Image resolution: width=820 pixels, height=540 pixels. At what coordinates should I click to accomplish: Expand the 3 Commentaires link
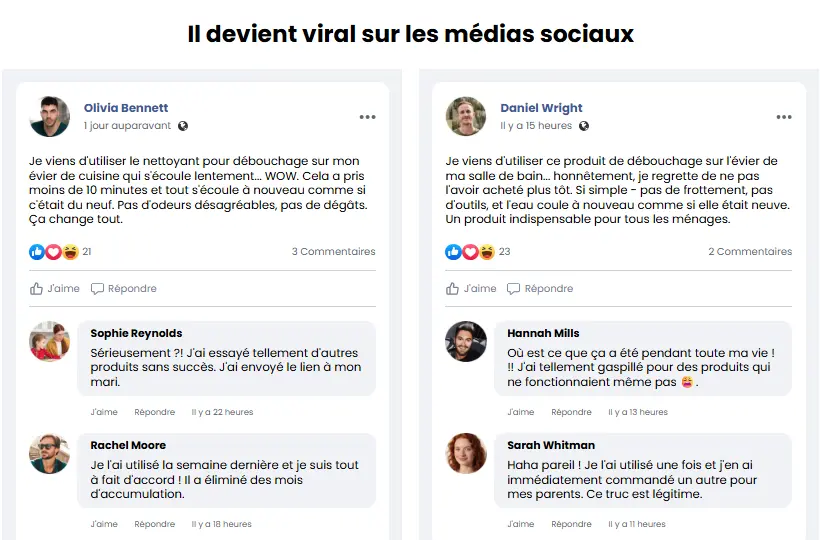(x=333, y=252)
